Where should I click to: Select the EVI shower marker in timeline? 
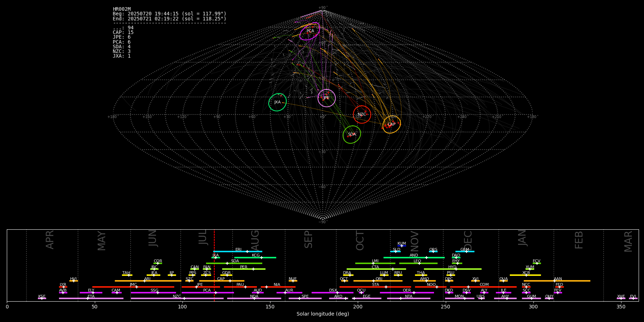click(633, 298)
